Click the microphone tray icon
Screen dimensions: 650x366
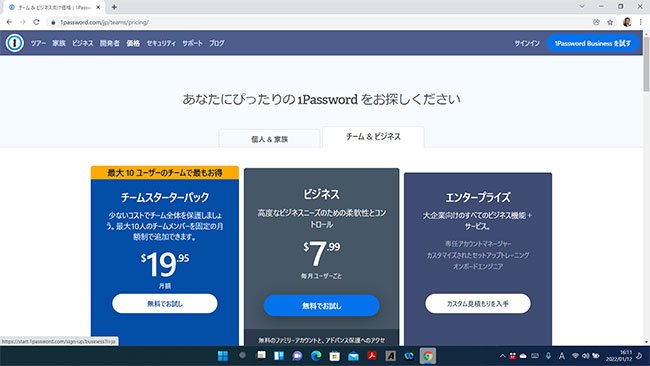(548, 356)
